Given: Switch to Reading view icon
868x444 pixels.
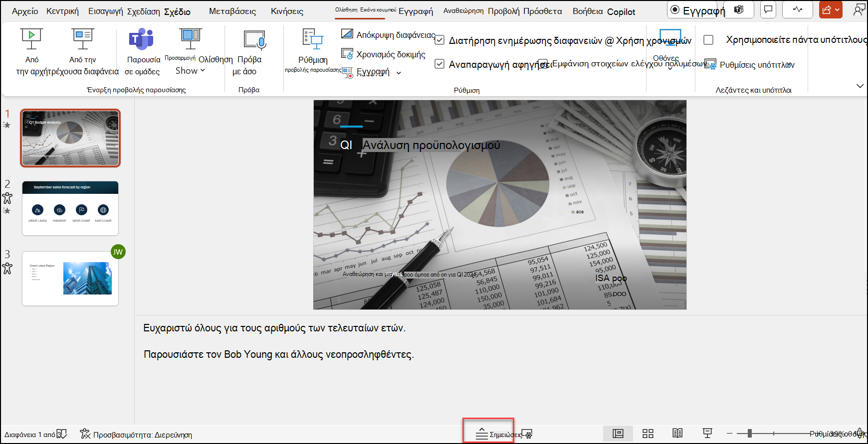Looking at the screenshot, I should (x=677, y=434).
